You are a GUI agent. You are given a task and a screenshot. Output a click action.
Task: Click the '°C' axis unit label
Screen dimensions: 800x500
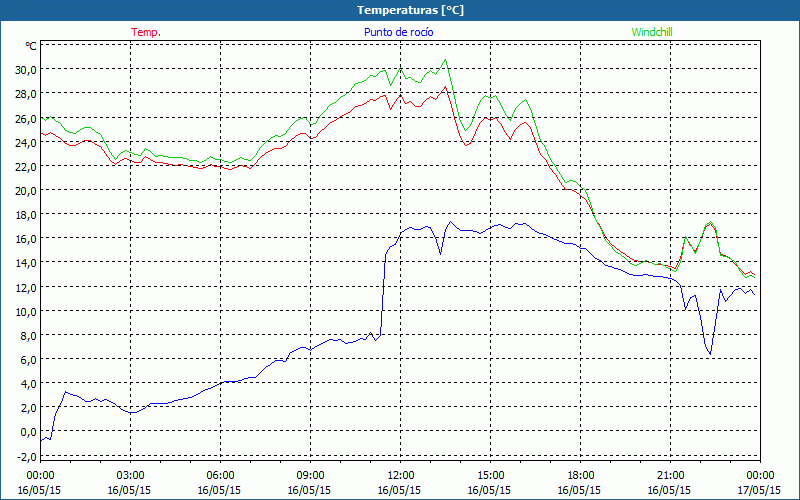30,46
